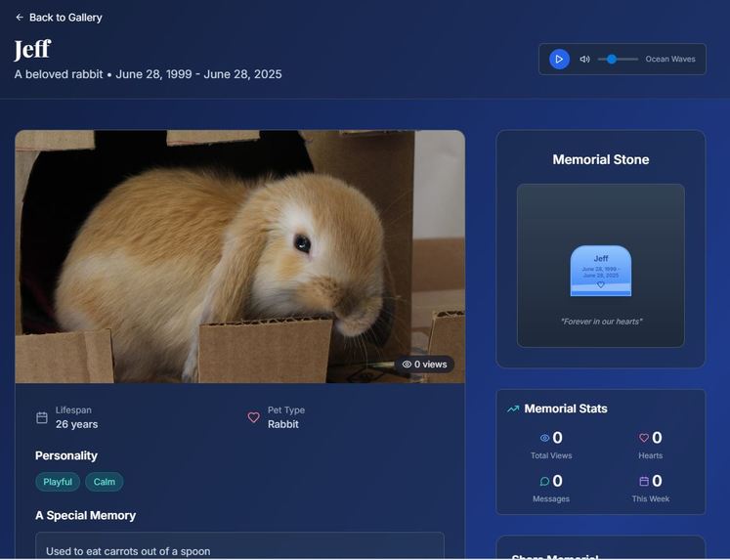Click the back arrow icon

[x=20, y=18]
